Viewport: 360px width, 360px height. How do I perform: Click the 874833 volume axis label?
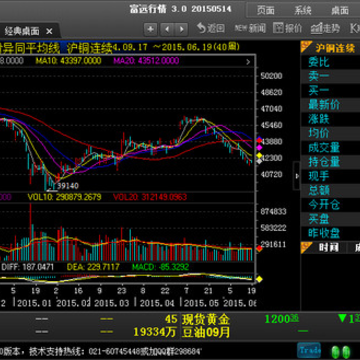coord(273,211)
